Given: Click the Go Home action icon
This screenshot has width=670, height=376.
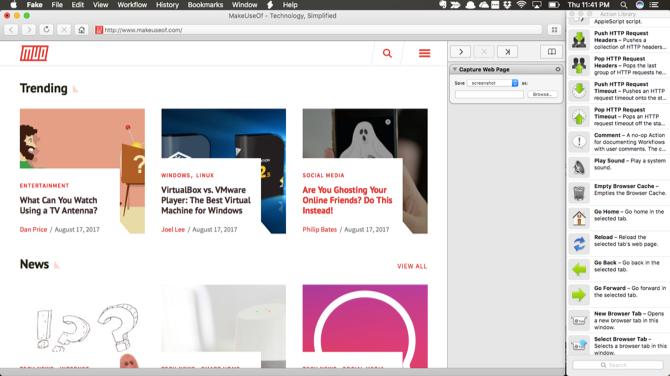Looking at the screenshot, I should pos(579,218).
